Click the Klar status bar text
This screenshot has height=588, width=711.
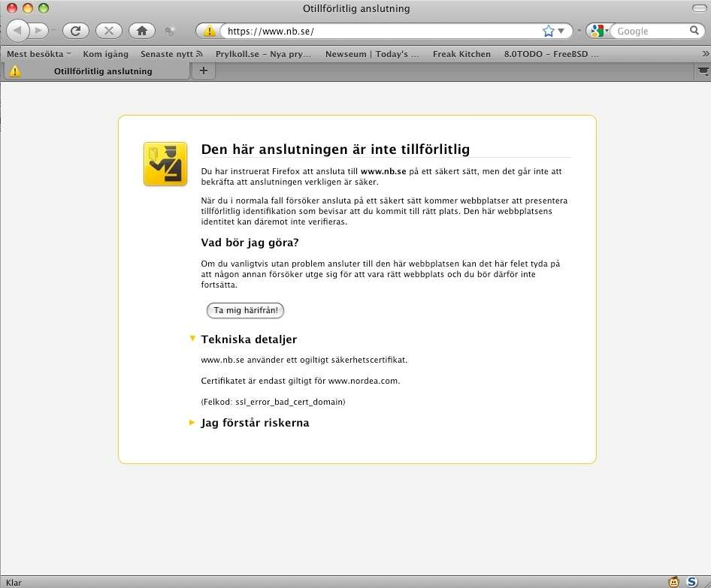click(14, 583)
